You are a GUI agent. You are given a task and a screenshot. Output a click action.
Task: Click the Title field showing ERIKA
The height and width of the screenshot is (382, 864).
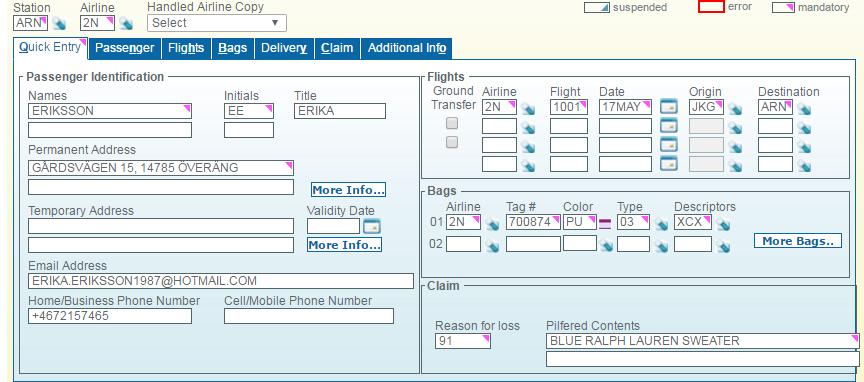click(x=340, y=111)
